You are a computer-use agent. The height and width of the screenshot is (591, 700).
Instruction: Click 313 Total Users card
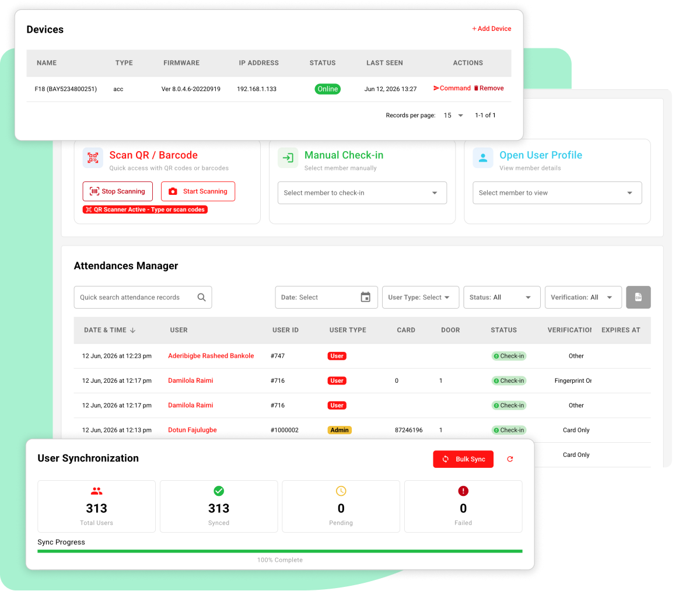coord(97,506)
